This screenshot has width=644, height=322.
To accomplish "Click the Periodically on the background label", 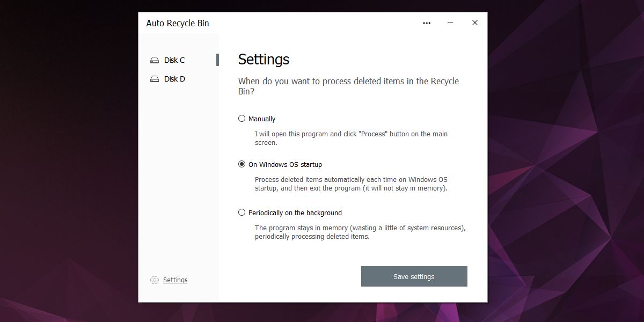I will pos(295,213).
